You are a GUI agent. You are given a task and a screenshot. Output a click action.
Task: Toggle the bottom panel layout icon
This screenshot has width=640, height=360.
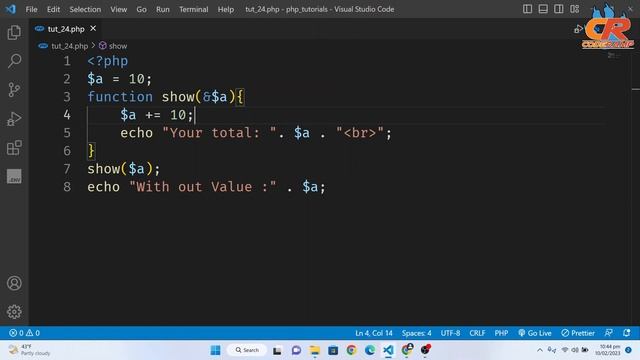pyautogui.click(x=543, y=9)
